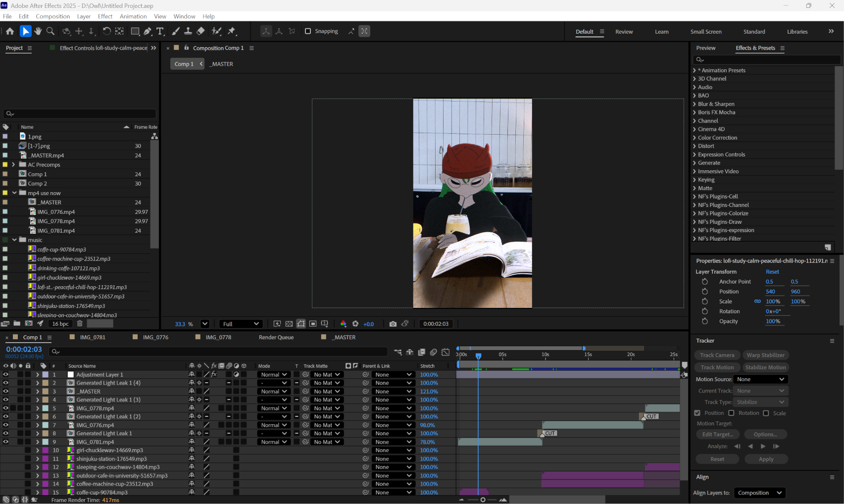Open the Motion Source dropdown

point(760,379)
